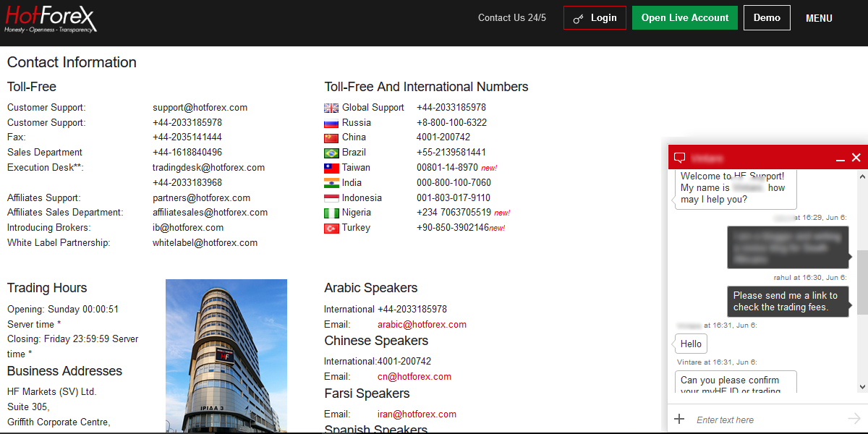Viewport: 868px width, 434px height.
Task: Click the 'HF Markets (SV) Ltd.' address line
Action: 51,392
